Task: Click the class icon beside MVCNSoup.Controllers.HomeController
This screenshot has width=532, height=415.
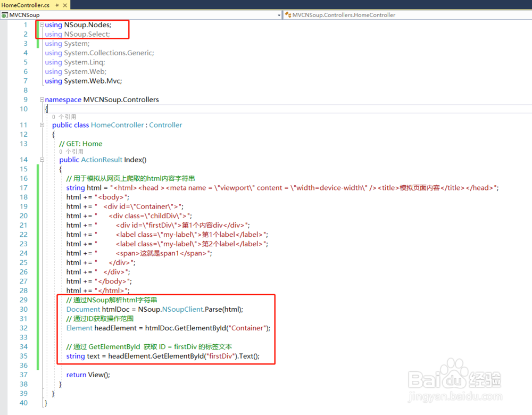Action: click(x=290, y=15)
